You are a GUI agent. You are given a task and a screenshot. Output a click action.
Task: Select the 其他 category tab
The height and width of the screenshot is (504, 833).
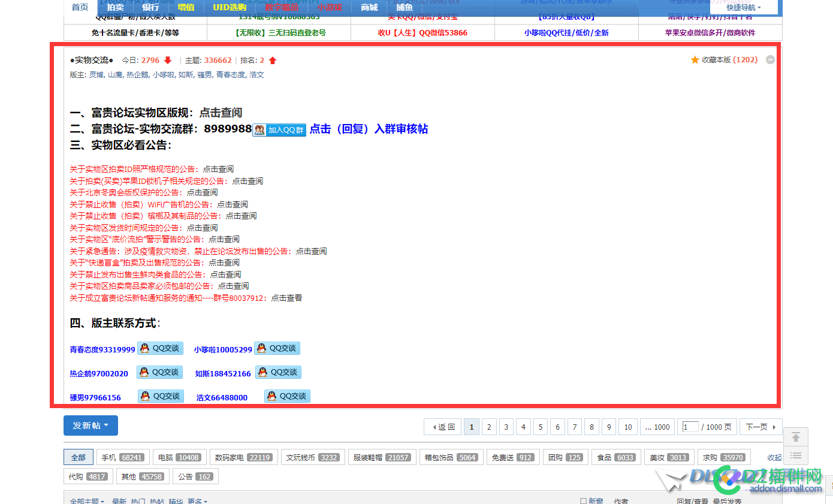(143, 476)
